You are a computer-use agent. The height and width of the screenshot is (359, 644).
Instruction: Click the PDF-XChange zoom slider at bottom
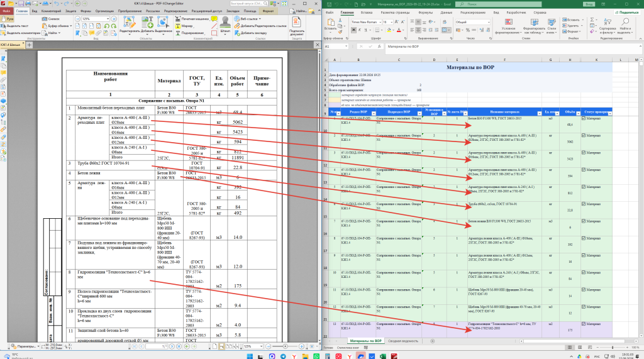(285, 346)
